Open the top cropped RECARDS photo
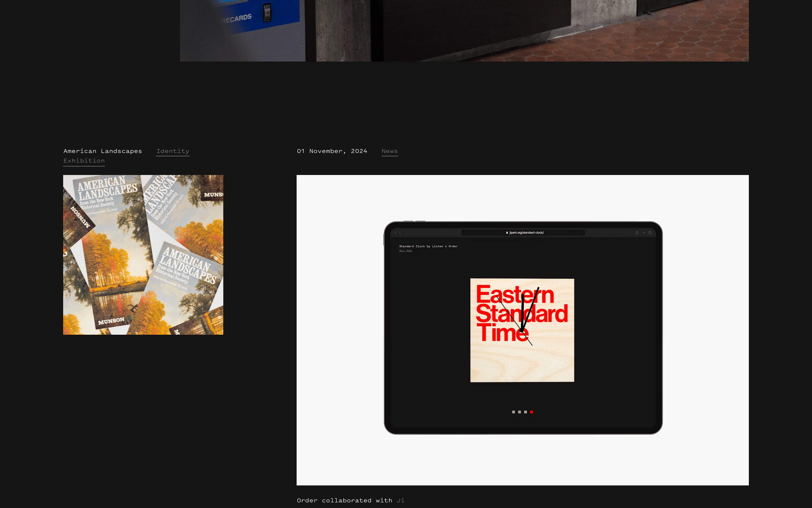Screen dimensions: 812x508 pos(464,30)
